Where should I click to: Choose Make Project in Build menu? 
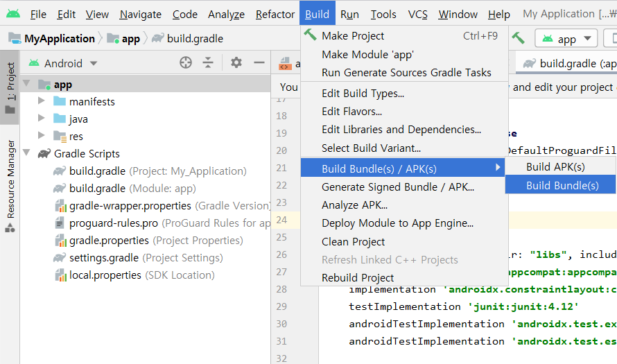click(x=404, y=36)
